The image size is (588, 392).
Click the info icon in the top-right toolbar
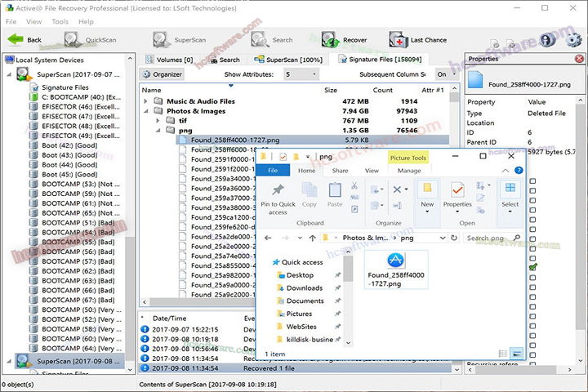(x=547, y=39)
